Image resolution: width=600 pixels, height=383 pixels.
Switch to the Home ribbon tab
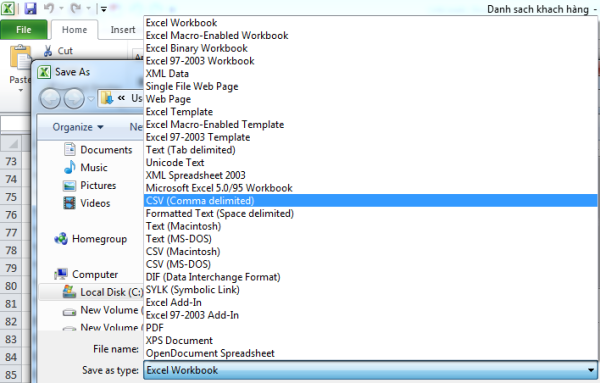(x=74, y=30)
